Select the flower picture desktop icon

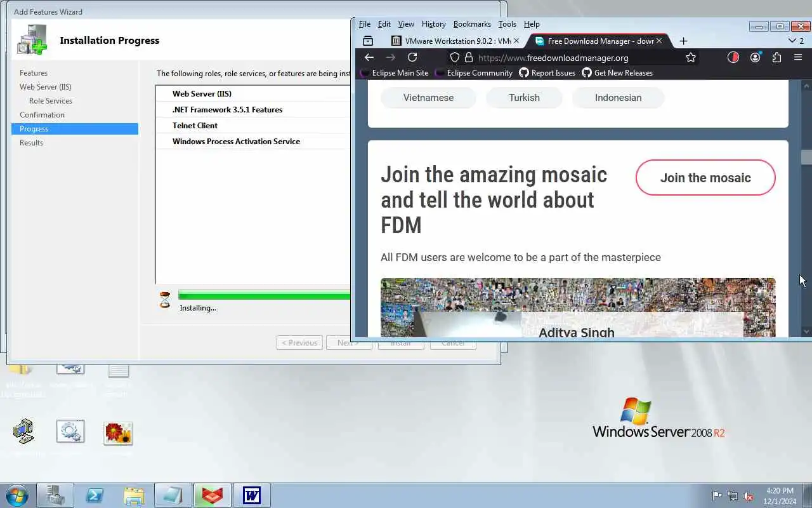pyautogui.click(x=118, y=433)
